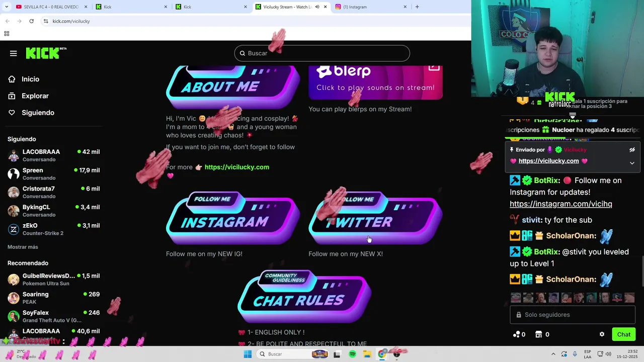This screenshot has height=362, width=644.
Task: Click the emote strip above the chat input
Action: click(x=573, y=298)
